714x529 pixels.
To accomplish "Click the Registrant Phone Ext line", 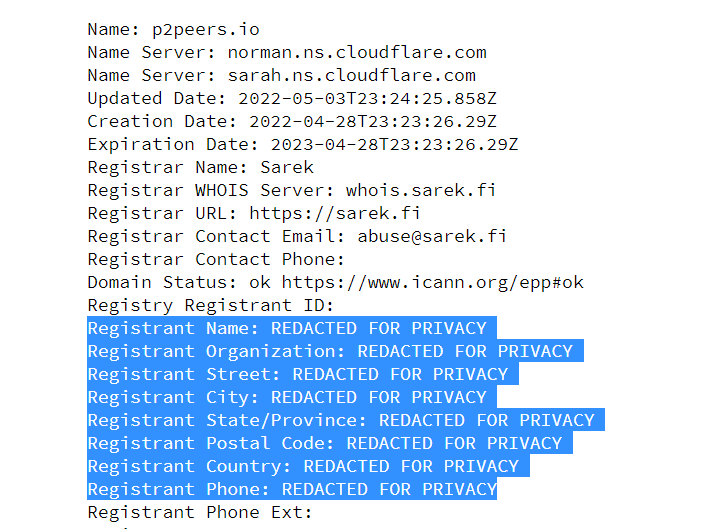I will tap(200, 512).
